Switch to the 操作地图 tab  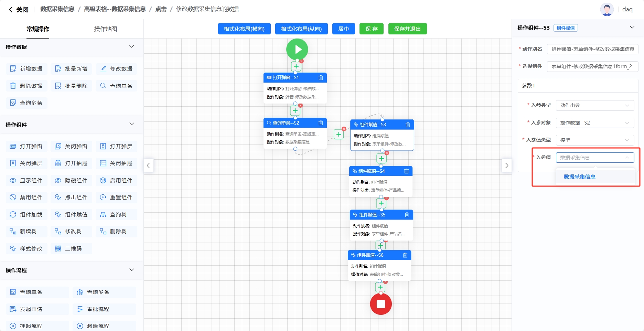click(106, 29)
